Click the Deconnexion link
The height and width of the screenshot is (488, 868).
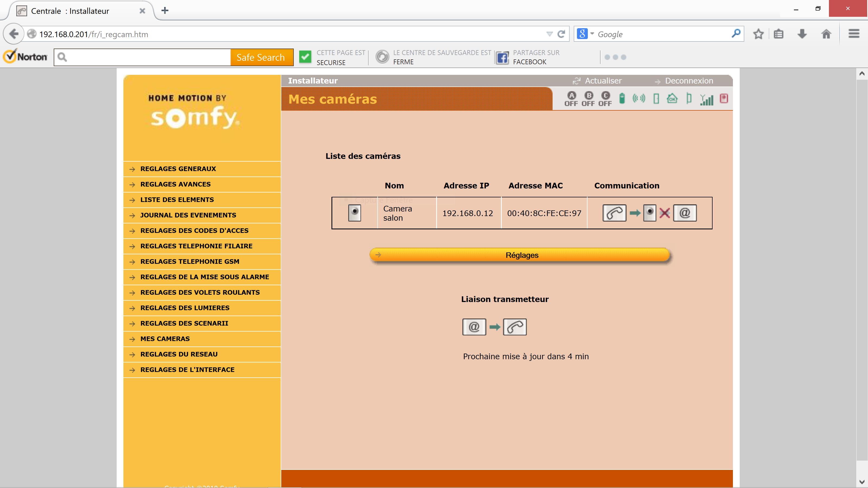point(688,81)
